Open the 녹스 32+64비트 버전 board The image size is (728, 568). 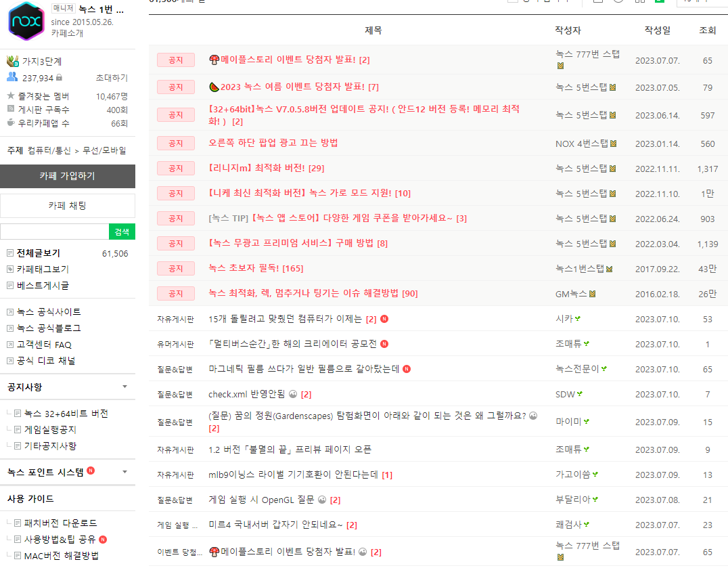coord(66,414)
